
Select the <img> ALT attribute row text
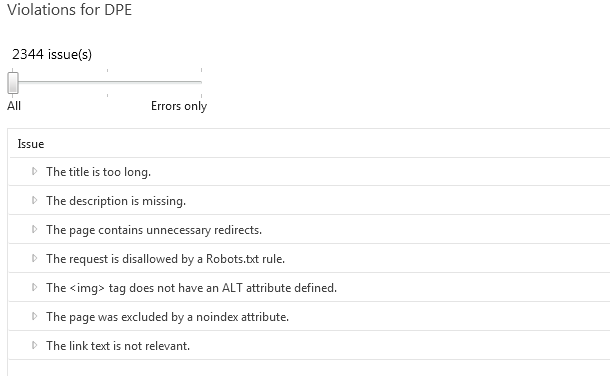(191, 288)
